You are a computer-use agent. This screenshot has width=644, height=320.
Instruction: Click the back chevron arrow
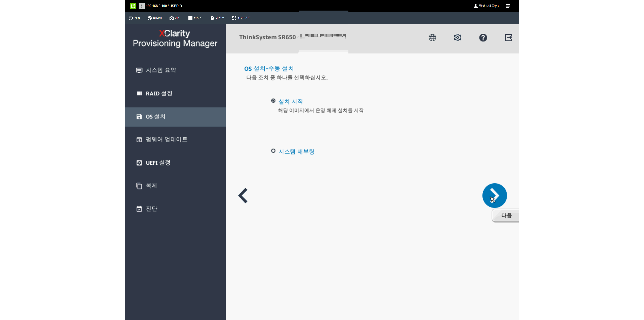243,195
